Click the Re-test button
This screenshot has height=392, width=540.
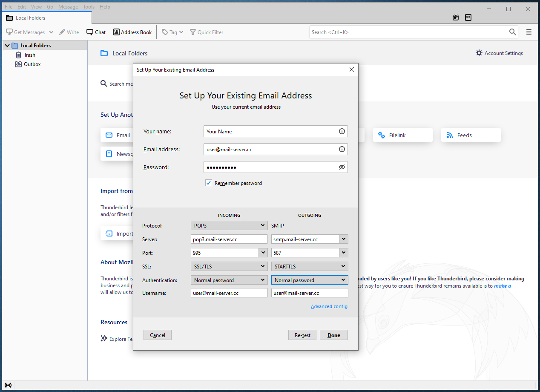pyautogui.click(x=302, y=335)
